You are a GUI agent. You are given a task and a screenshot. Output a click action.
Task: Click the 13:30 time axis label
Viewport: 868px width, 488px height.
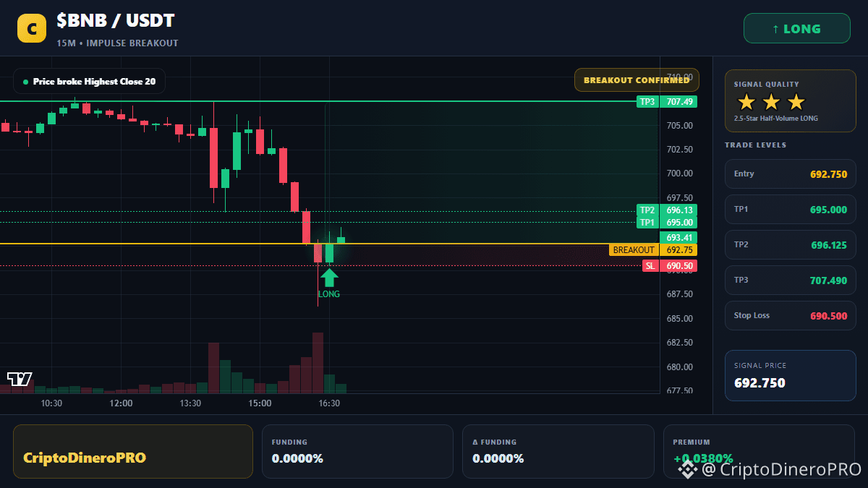(190, 403)
